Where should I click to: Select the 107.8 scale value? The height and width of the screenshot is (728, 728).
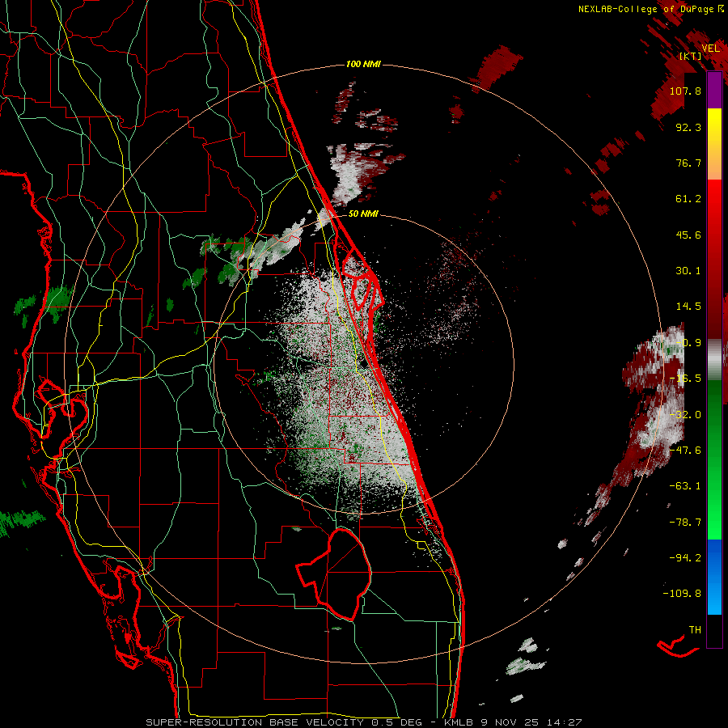(685, 91)
